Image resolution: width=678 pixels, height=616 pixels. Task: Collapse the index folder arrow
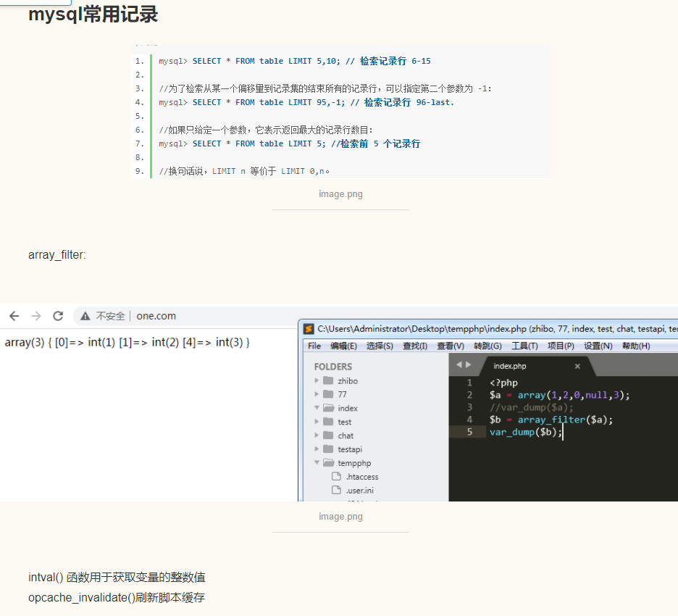pos(317,408)
